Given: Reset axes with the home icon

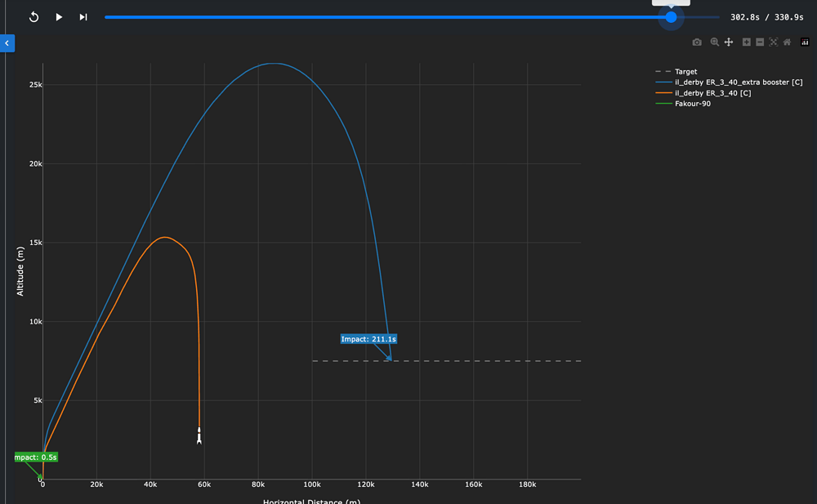Looking at the screenshot, I should [787, 42].
